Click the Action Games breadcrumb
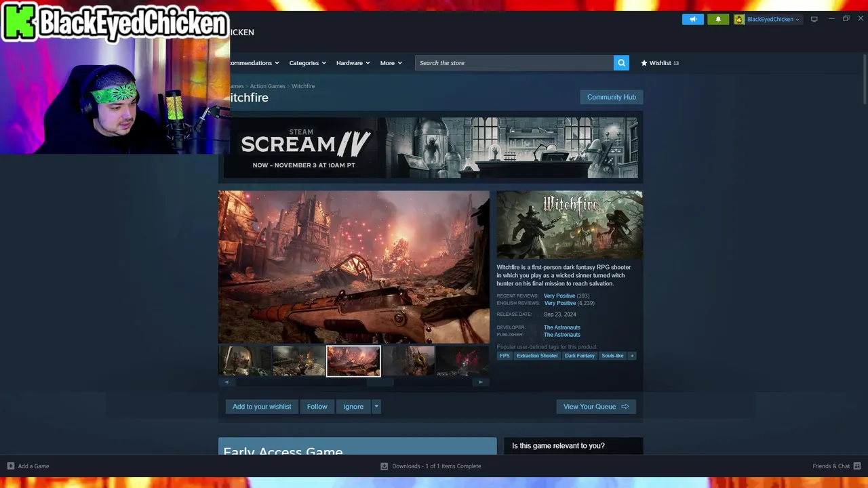The image size is (868, 488). click(267, 86)
